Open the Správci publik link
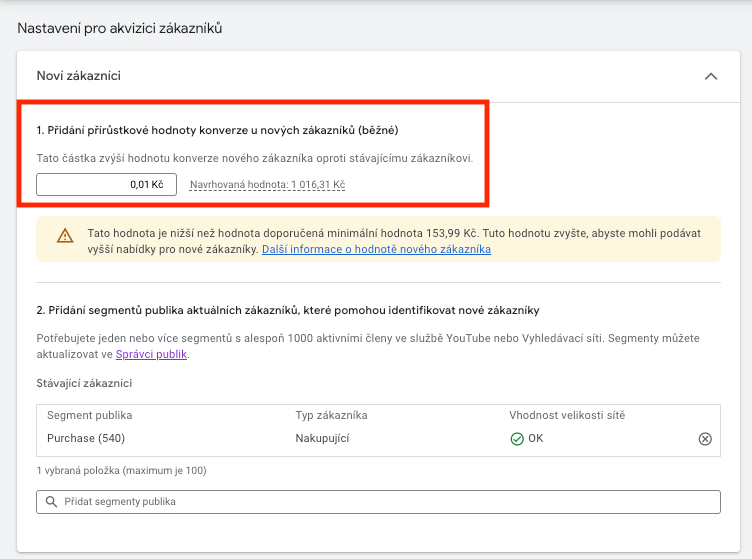Image resolution: width=752 pixels, height=559 pixels. pyautogui.click(x=151, y=354)
